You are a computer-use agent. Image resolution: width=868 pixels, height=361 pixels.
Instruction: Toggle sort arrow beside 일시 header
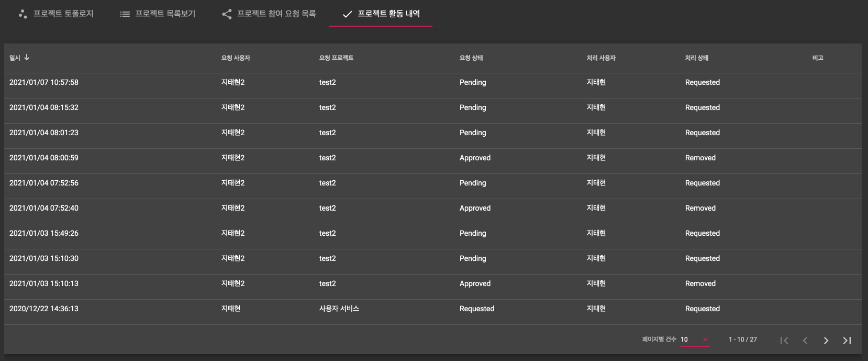click(27, 58)
